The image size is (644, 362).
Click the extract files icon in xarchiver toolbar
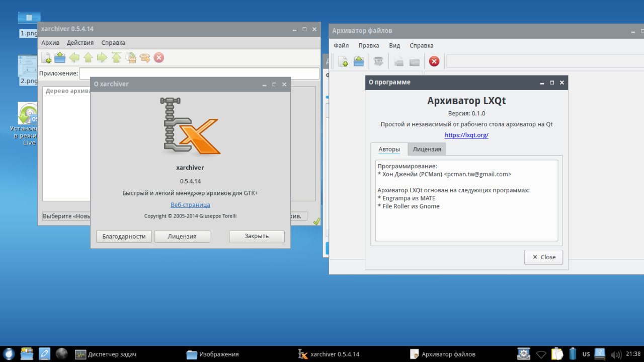(145, 57)
